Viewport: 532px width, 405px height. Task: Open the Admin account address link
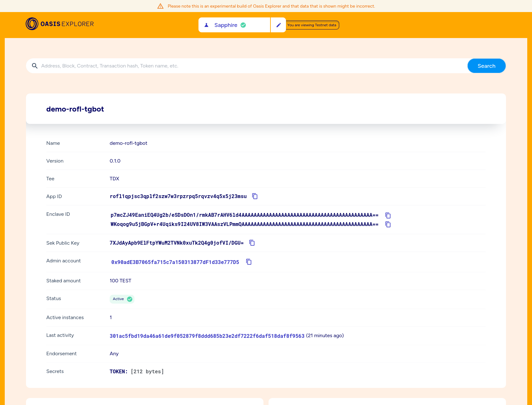(175, 262)
